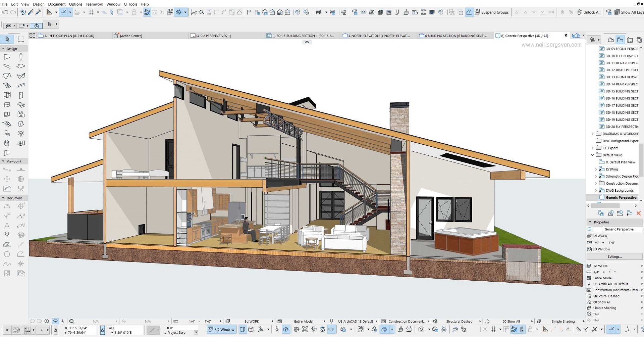This screenshot has height=337, width=644.
Task: Toggle Explore walk mode icon
Action: point(277,329)
